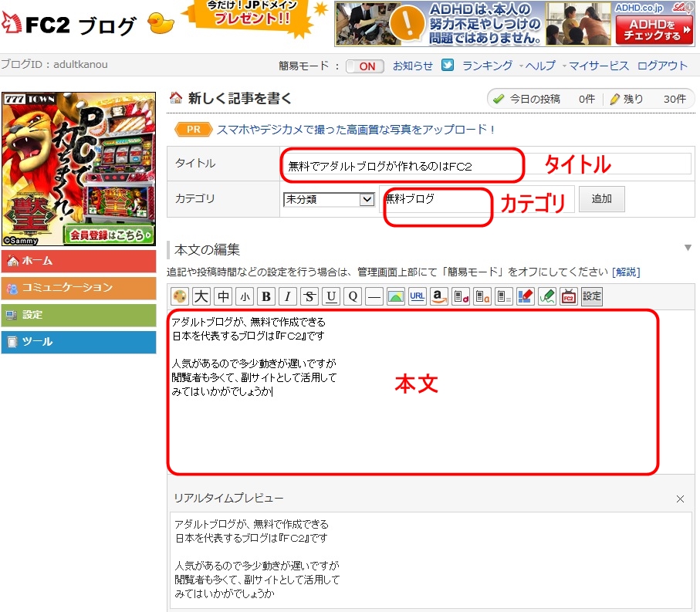Screen dimensions: 700x612
Task: Open green pen handwriting tool
Action: (547, 296)
